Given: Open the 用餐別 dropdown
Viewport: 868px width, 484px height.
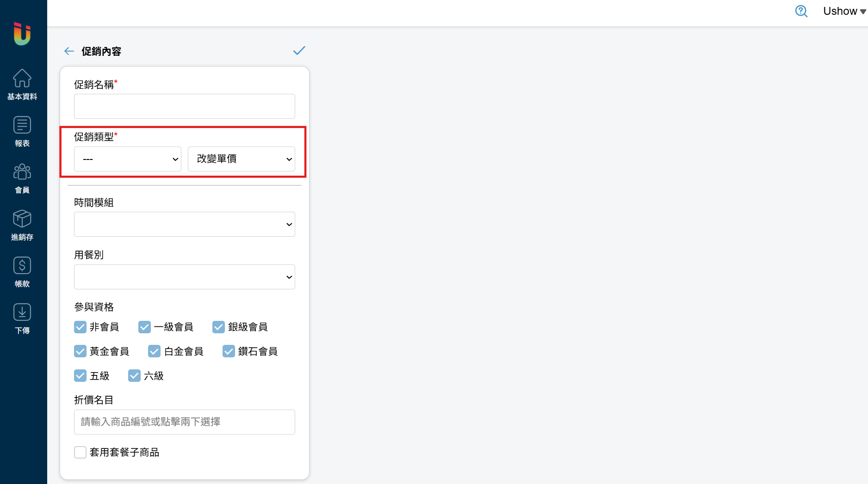Looking at the screenshot, I should click(185, 277).
